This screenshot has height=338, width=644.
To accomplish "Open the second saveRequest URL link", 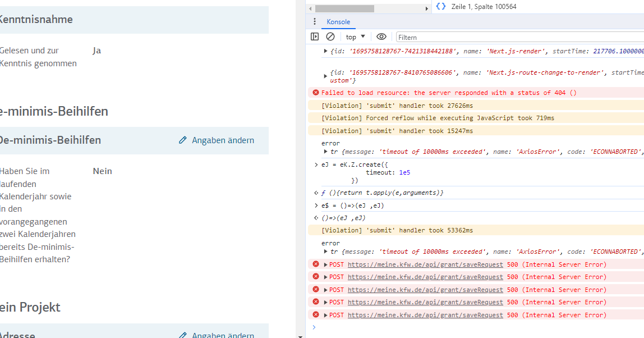I will pos(425,277).
